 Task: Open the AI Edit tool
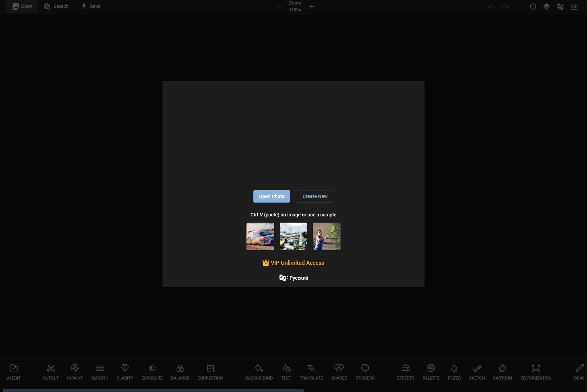(14, 372)
